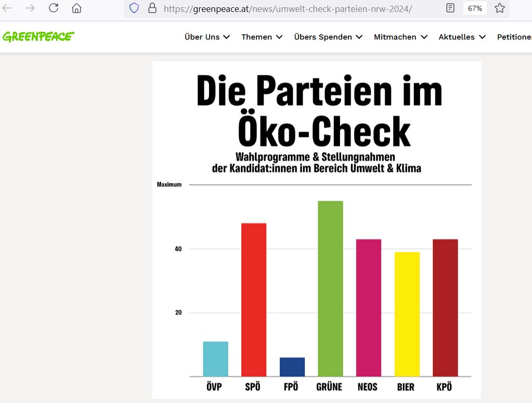
Task: Reload the page with the refresh icon
Action: click(x=54, y=8)
